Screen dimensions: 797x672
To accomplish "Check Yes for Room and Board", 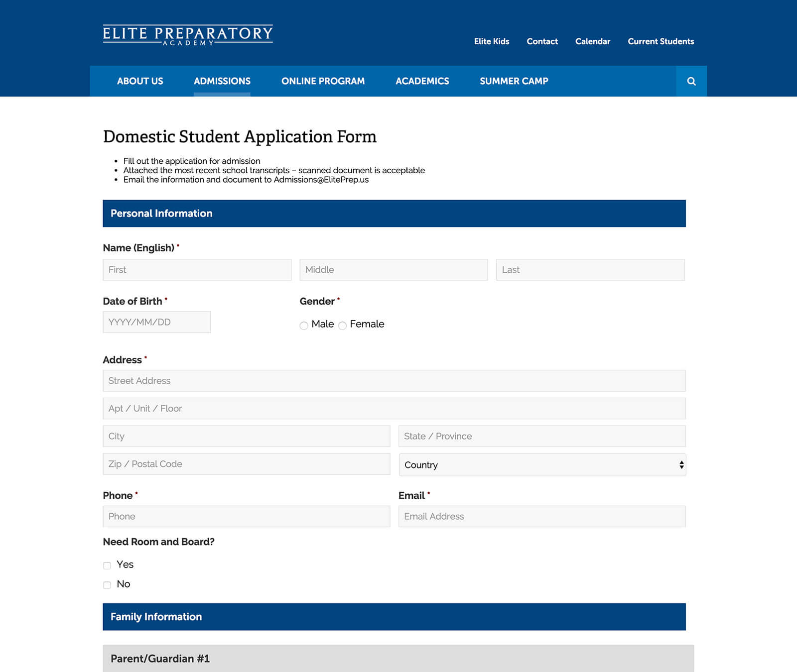I will 107,565.
